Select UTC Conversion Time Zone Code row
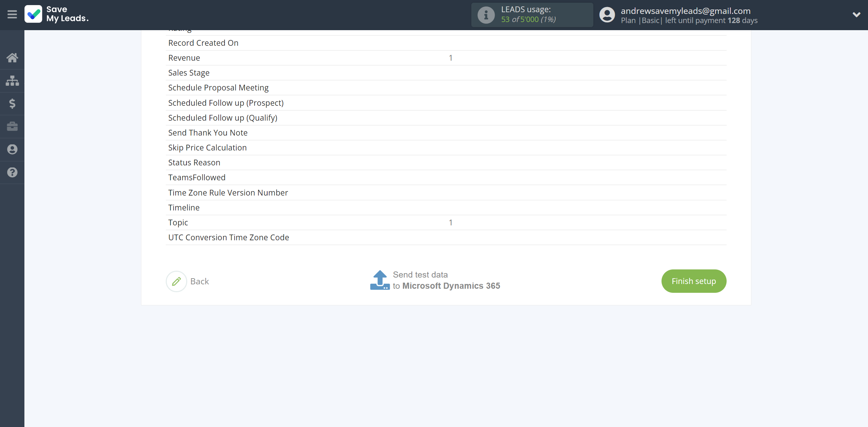The width and height of the screenshot is (868, 427). tap(446, 238)
